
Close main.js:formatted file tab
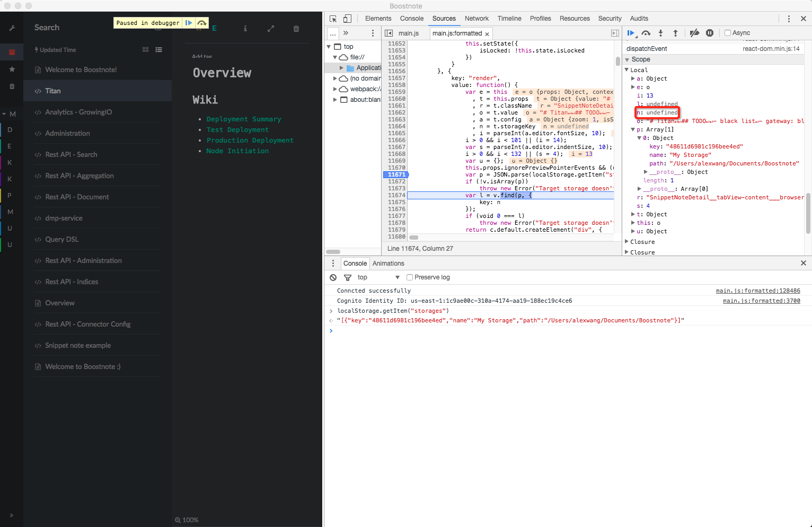487,34
